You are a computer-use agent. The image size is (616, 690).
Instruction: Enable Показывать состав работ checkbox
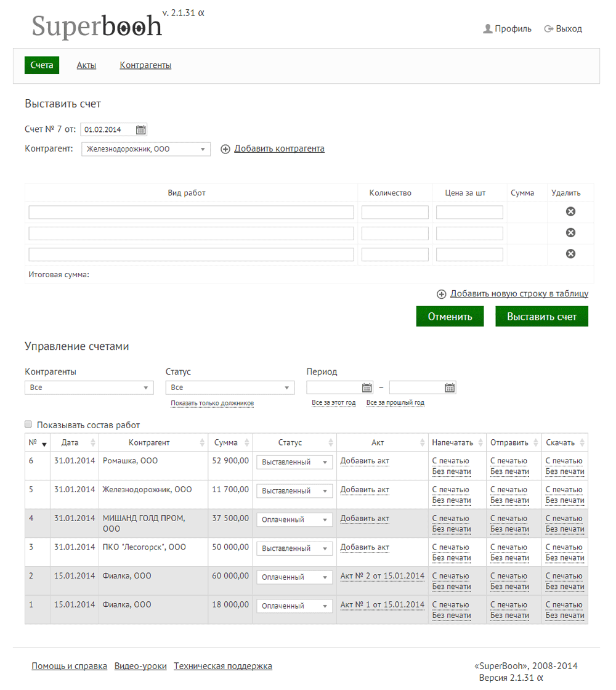28,424
